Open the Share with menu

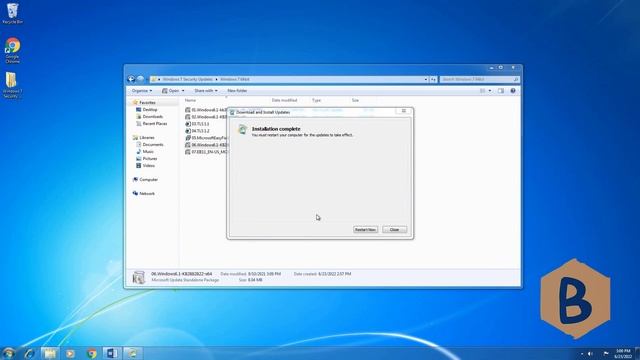tap(206, 91)
